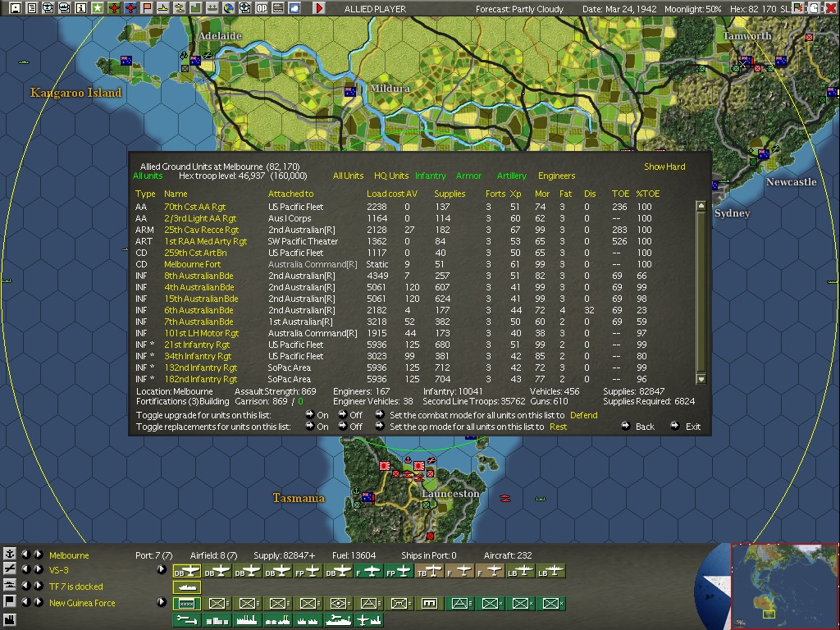Viewport: 840px width, 630px height.
Task: Click previous air group arrow beside VS-3
Action: tap(25, 569)
